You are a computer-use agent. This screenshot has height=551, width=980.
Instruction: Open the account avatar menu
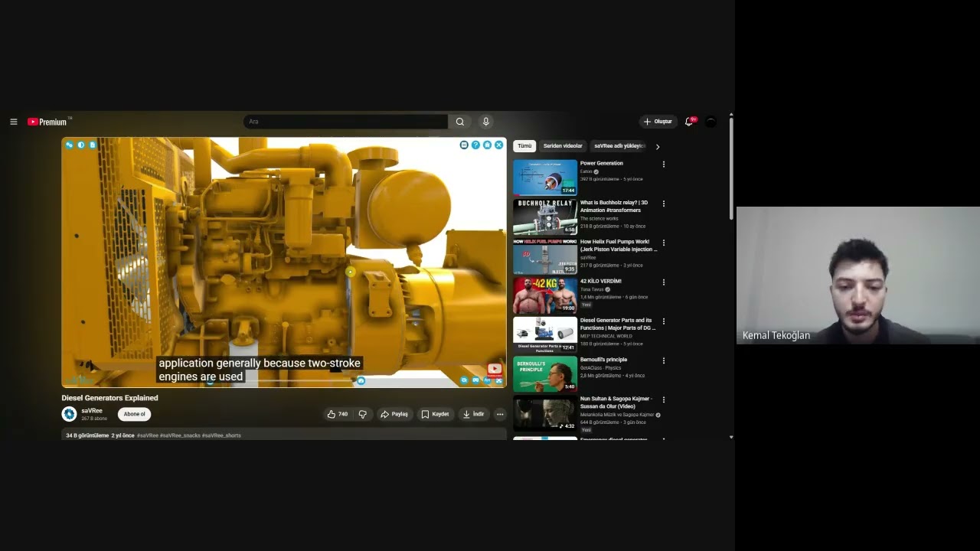[x=710, y=122]
